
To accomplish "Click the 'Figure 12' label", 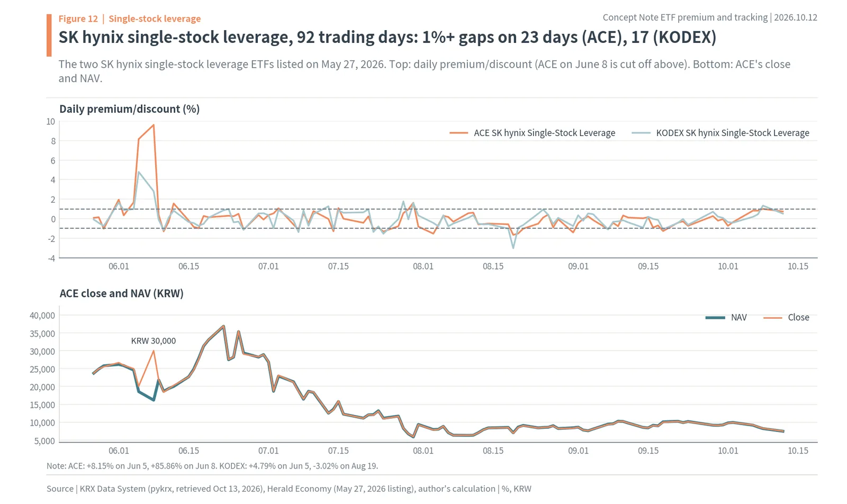I will point(78,19).
